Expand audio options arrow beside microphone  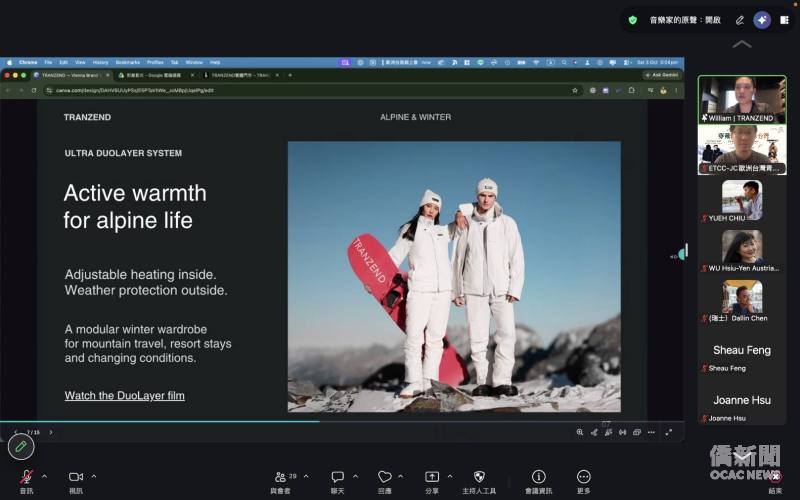(44, 476)
